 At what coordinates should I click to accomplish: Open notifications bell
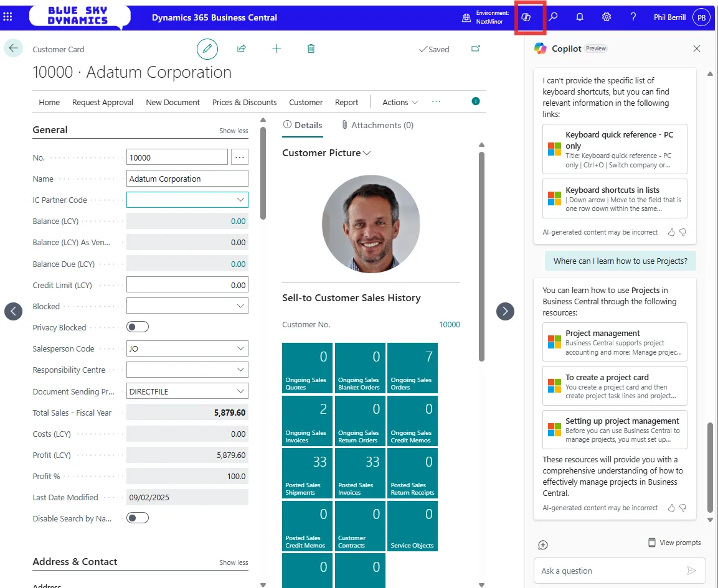coord(580,17)
